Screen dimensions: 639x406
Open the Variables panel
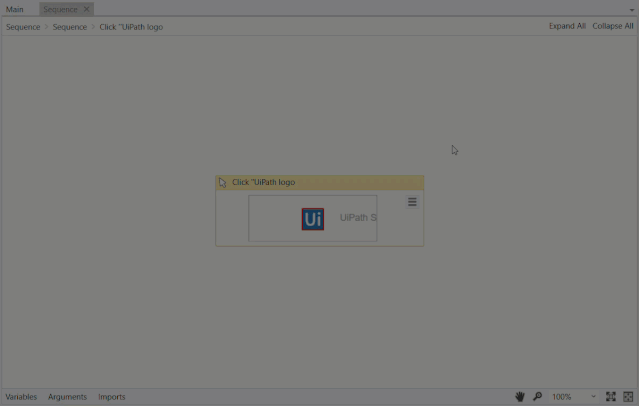point(21,397)
